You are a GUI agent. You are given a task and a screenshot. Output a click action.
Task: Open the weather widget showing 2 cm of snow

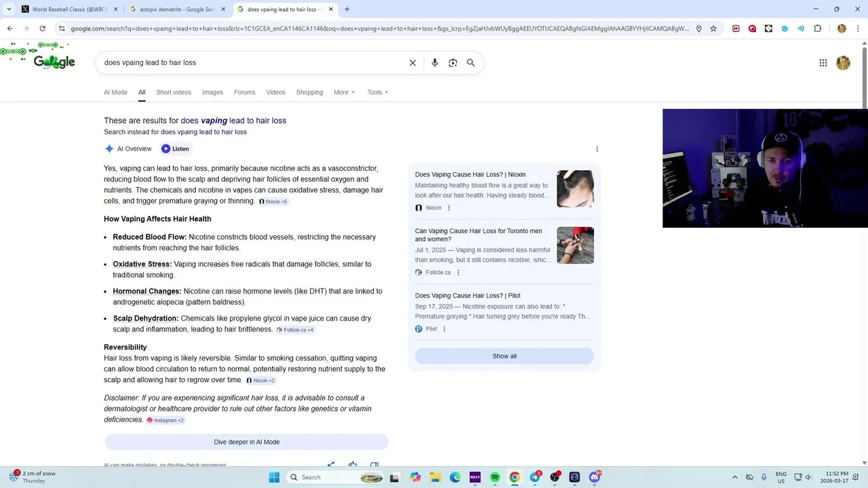(x=33, y=477)
